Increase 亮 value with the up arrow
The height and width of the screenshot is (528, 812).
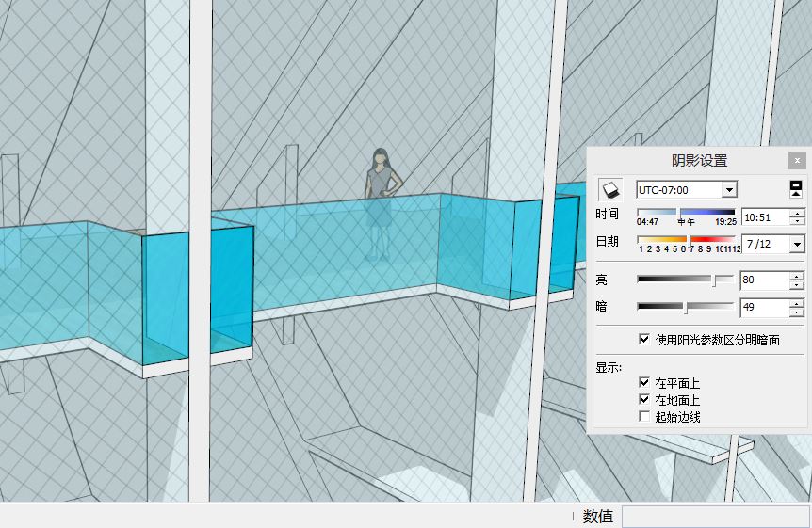tap(797, 276)
